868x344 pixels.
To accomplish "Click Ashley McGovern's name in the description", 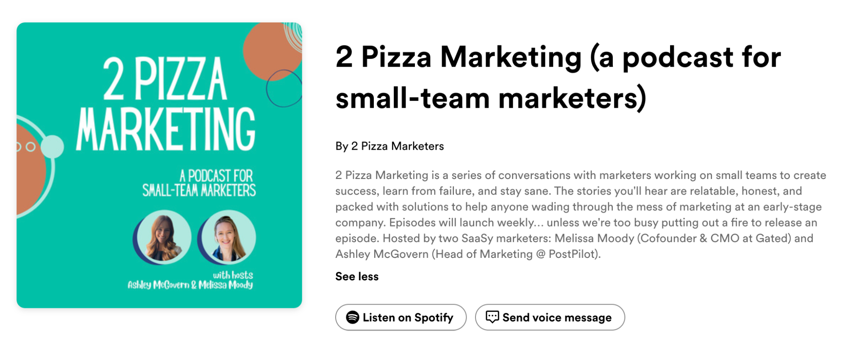I will tap(379, 254).
